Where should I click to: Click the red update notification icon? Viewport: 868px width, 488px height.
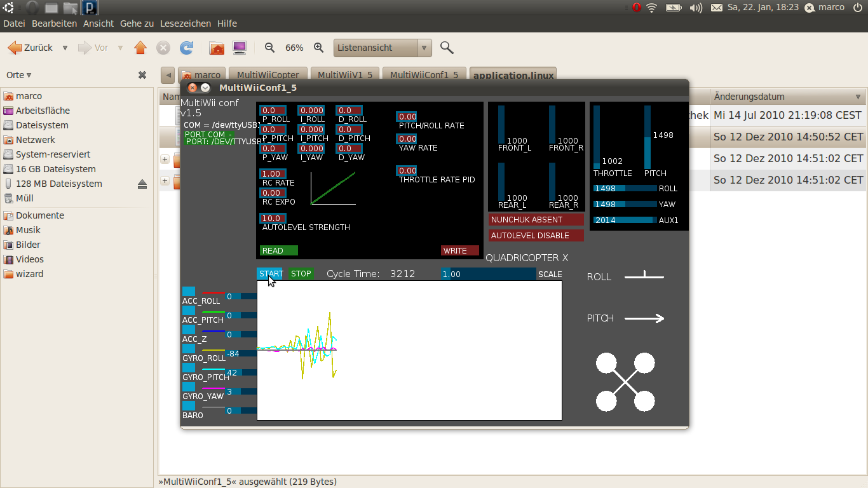pyautogui.click(x=637, y=8)
